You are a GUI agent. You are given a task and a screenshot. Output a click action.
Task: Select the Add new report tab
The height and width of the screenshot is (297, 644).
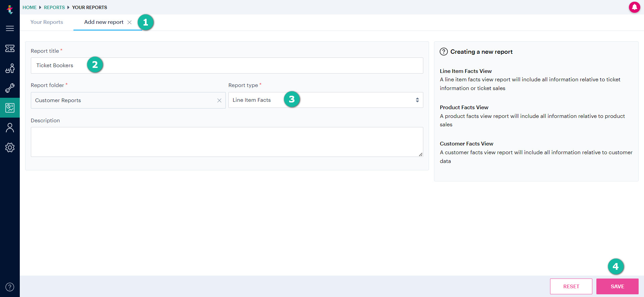(x=104, y=22)
